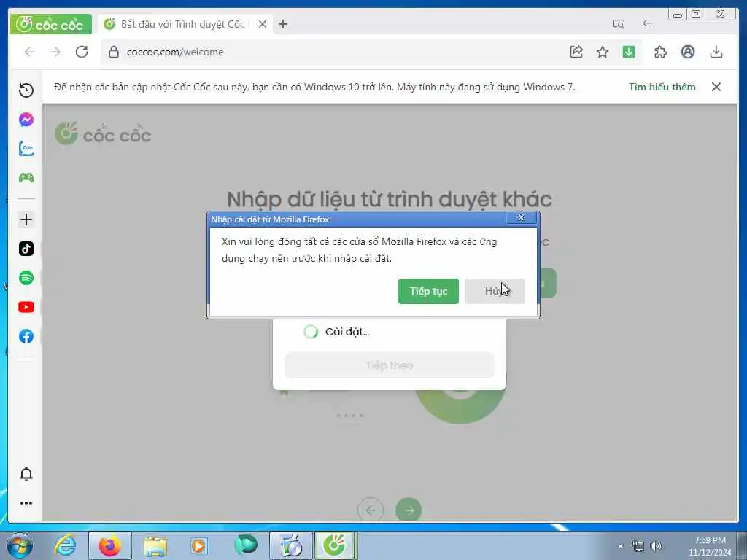Click the coccoc.com/welcome address bar
This screenshot has width=747, height=560.
coord(333,52)
